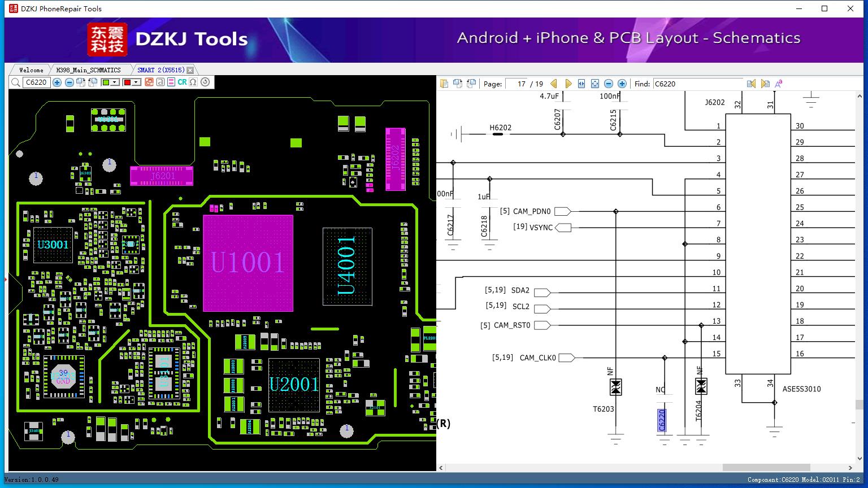Select the SMART 2(X5515) tab

(x=161, y=70)
